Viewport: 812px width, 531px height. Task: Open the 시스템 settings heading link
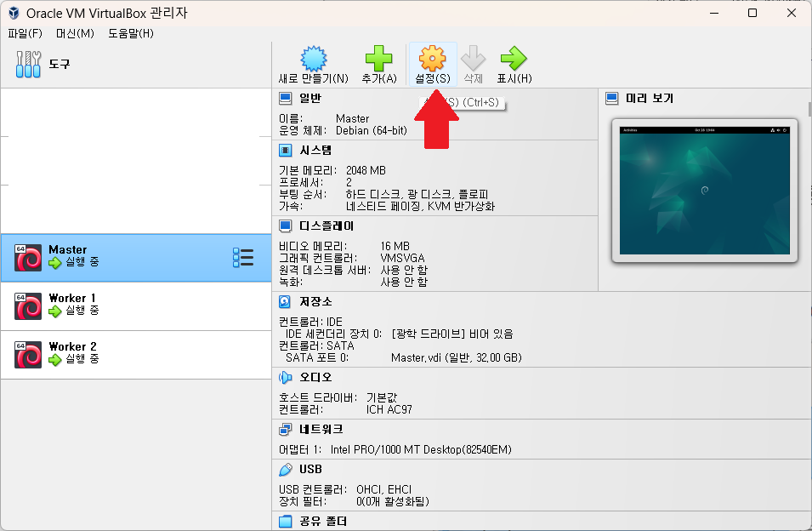[315, 151]
